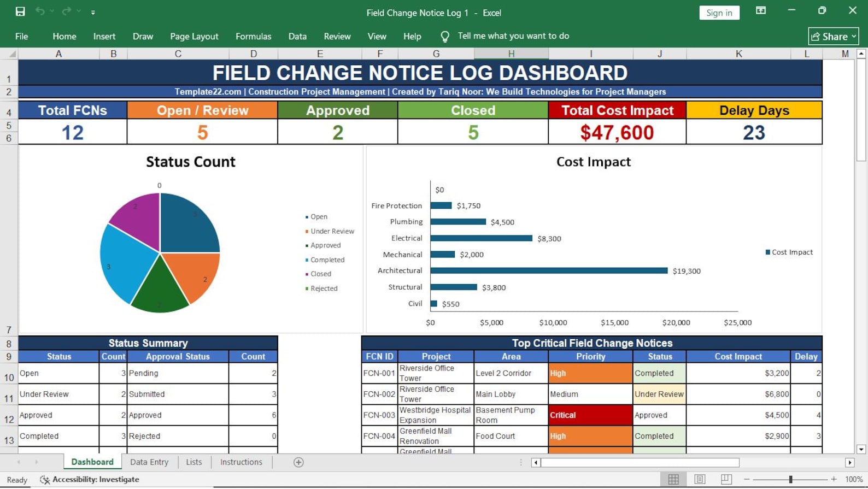
Task: Select row 10 header
Action: tap(9, 374)
